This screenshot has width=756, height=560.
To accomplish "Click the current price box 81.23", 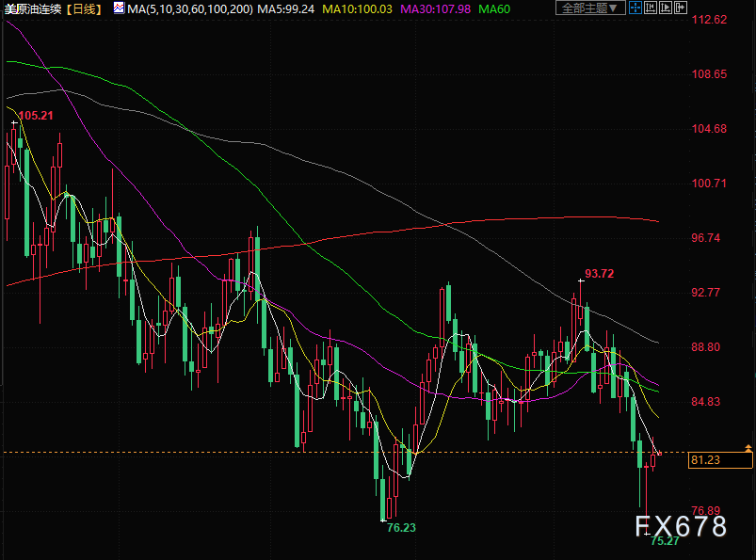I will [x=720, y=460].
